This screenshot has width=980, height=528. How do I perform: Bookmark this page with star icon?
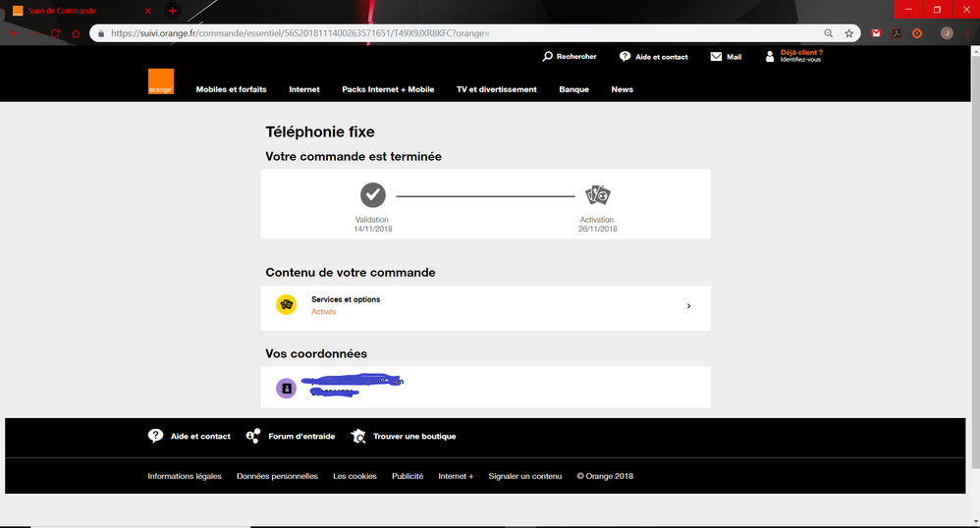[848, 33]
